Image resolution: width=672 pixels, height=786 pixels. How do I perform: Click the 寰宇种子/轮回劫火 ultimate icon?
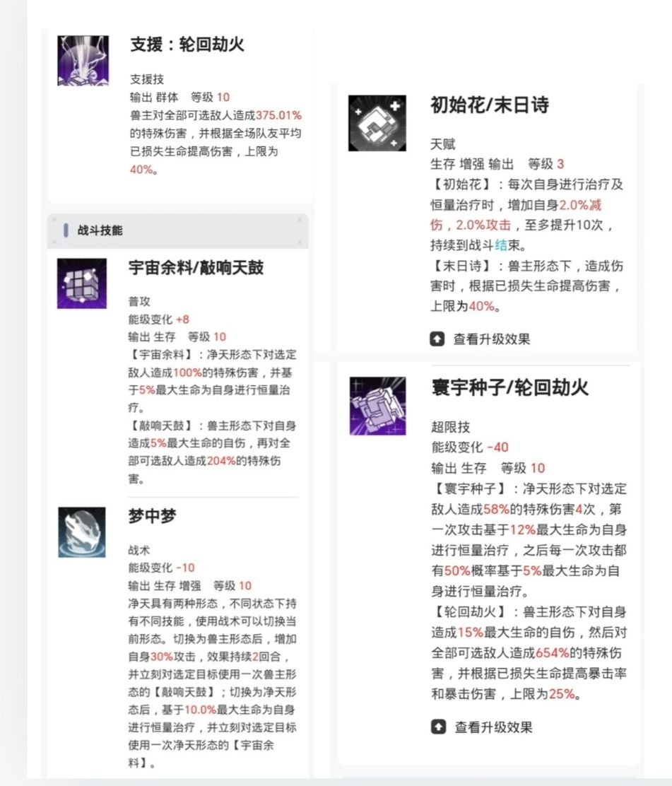coord(377,406)
